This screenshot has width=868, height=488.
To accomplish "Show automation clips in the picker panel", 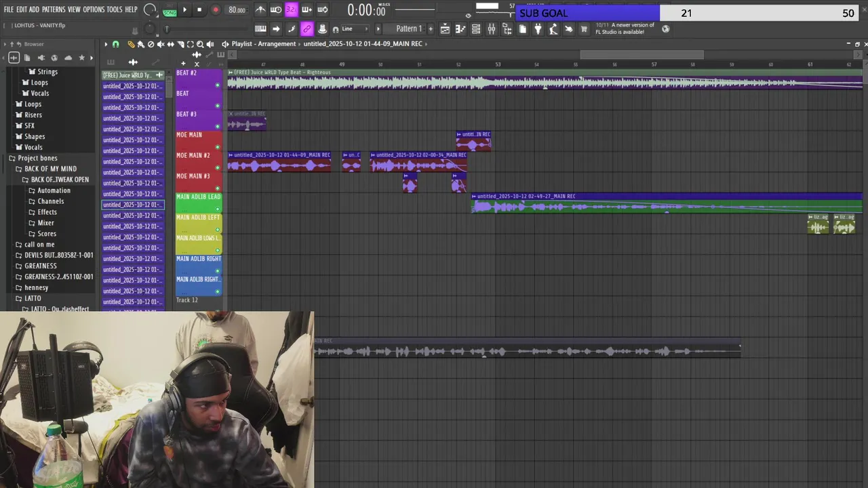I will 155,62.
